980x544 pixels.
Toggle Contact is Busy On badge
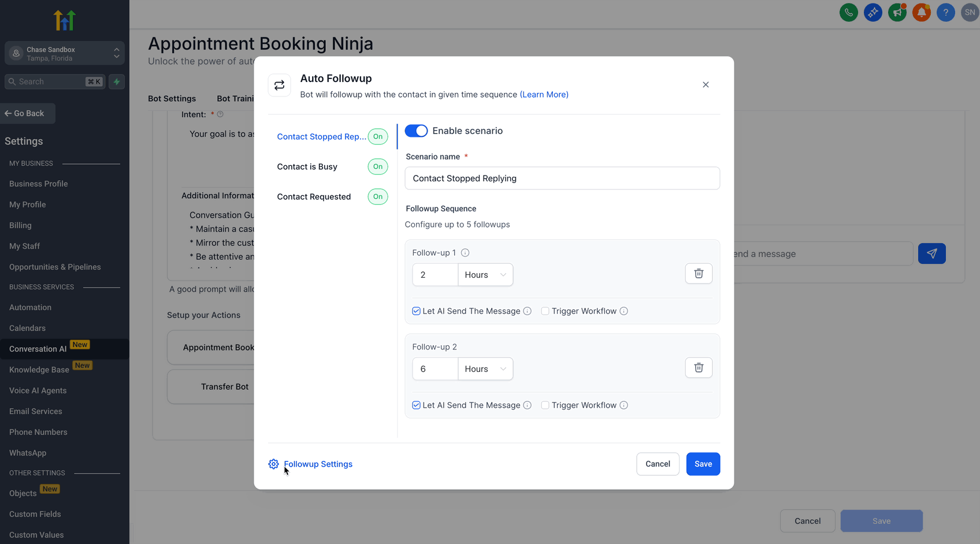[x=378, y=167]
